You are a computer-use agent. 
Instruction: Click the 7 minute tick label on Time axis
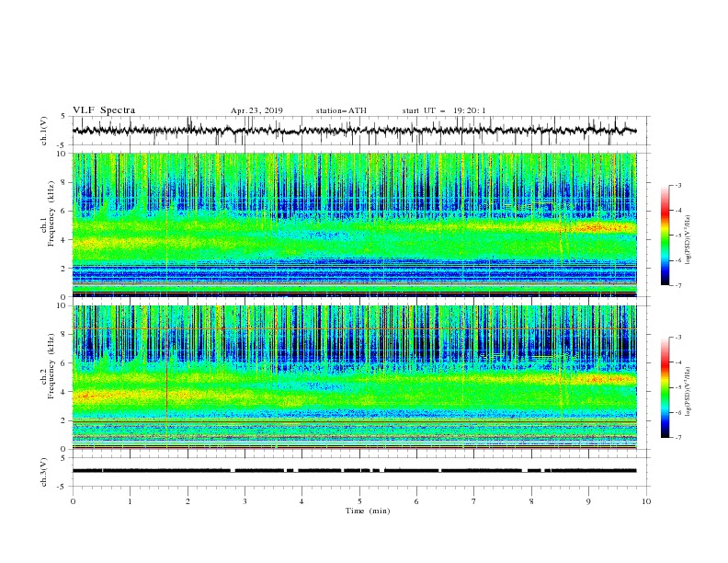tap(474, 501)
